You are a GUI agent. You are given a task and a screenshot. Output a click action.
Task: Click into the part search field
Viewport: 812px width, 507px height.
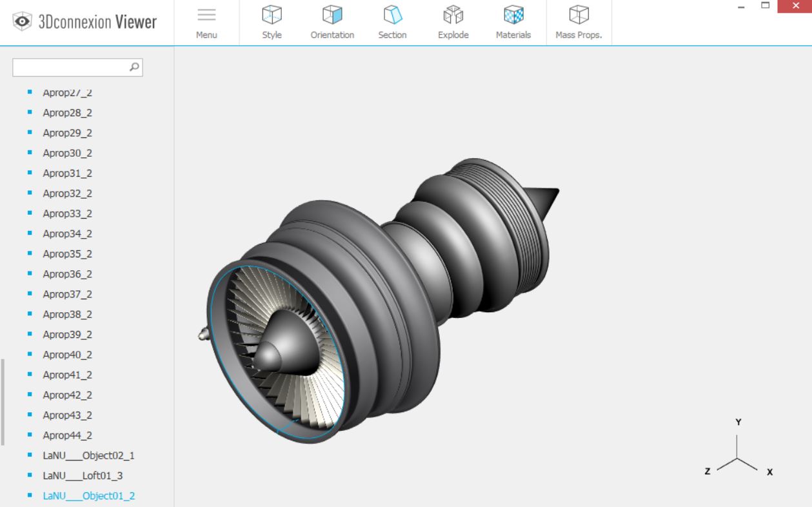[77, 67]
